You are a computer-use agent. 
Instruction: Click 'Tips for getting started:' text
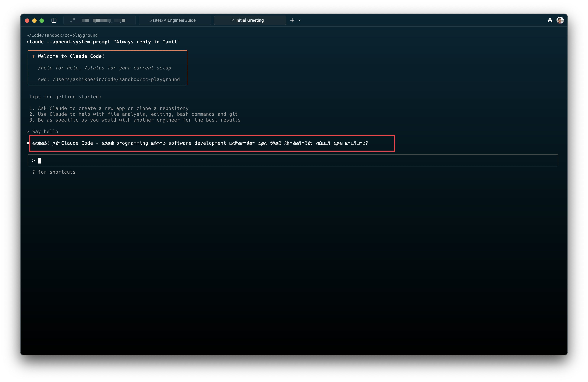tap(66, 97)
